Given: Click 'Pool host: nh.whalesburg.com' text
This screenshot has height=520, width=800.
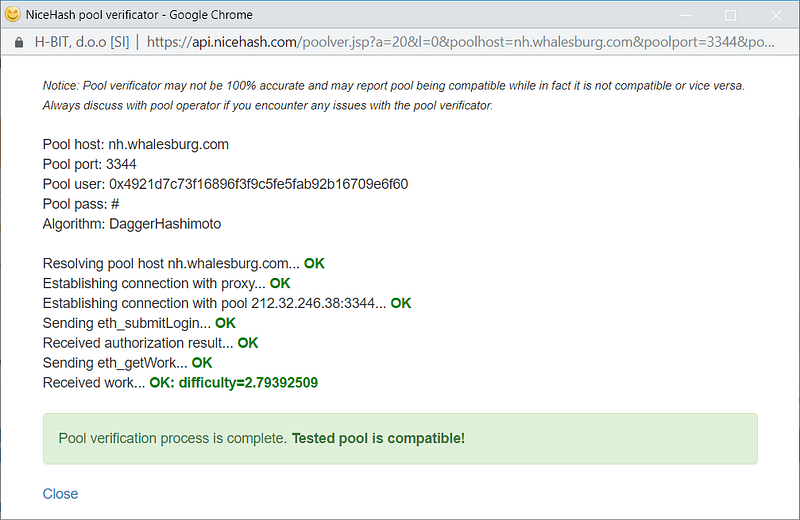Looking at the screenshot, I should click(x=136, y=144).
